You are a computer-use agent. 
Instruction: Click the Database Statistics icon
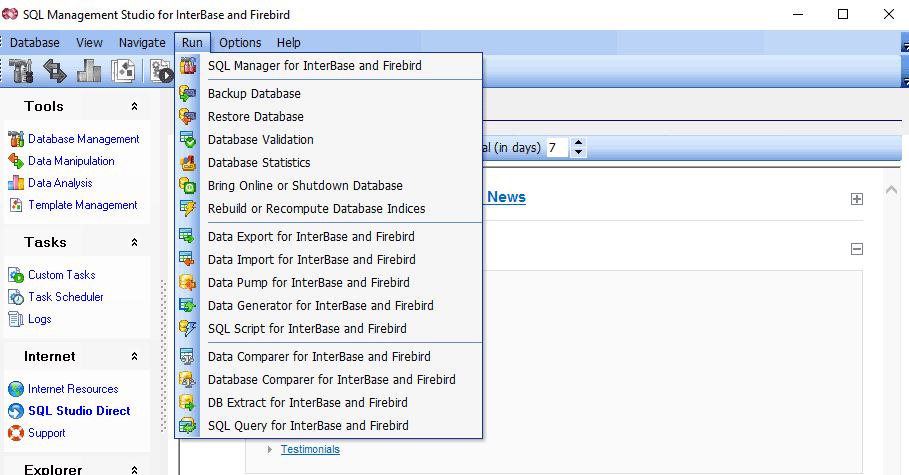187,163
